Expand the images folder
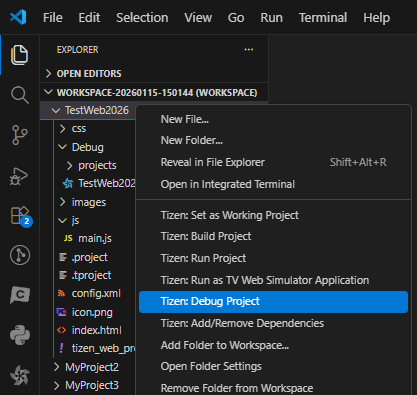 63,202
